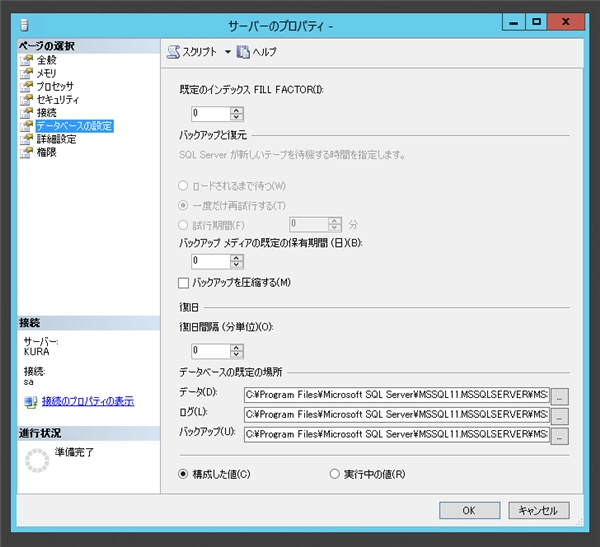Click the バックアップ(U) path field
Screen dimensions: 600x547
pyautogui.click(x=397, y=435)
